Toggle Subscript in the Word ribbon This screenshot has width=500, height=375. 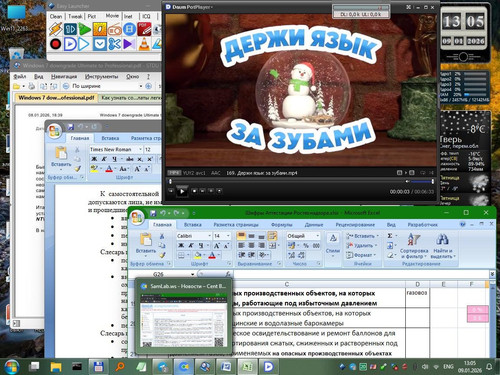point(140,159)
